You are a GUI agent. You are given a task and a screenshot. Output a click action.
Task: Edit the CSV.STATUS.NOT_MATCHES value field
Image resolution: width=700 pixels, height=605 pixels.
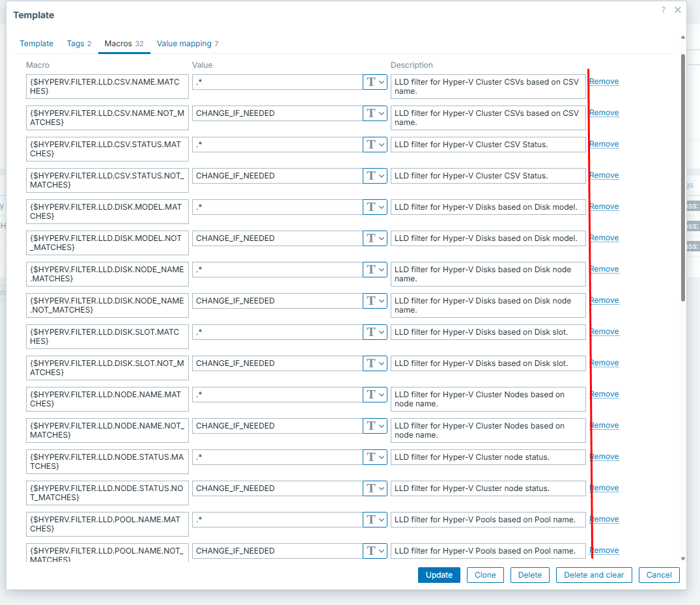tap(276, 176)
